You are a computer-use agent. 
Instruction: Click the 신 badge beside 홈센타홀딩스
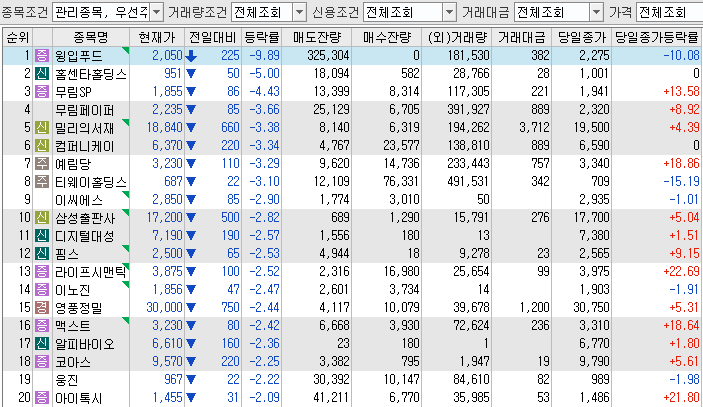(x=42, y=74)
